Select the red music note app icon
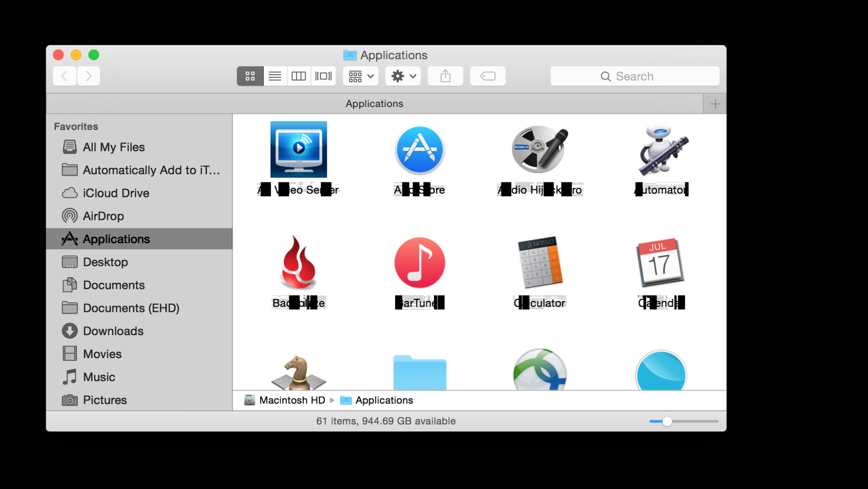Viewport: 868px width, 489px height. point(420,263)
